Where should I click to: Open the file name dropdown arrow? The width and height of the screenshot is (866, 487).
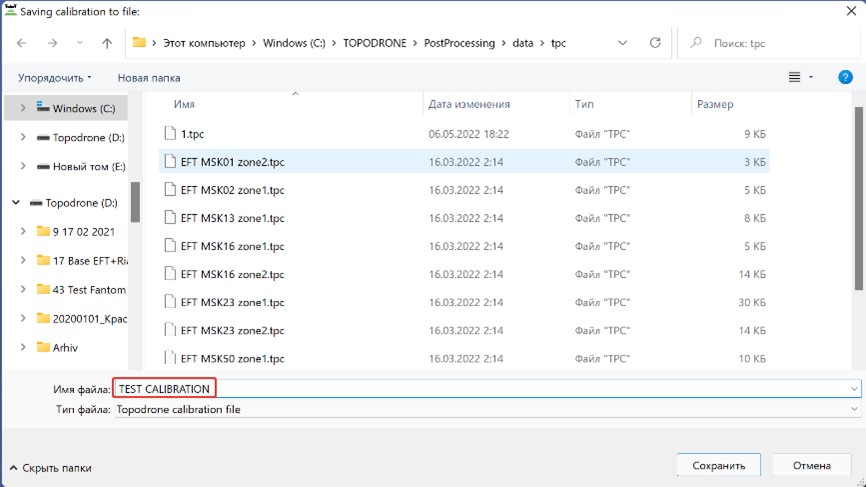[854, 389]
